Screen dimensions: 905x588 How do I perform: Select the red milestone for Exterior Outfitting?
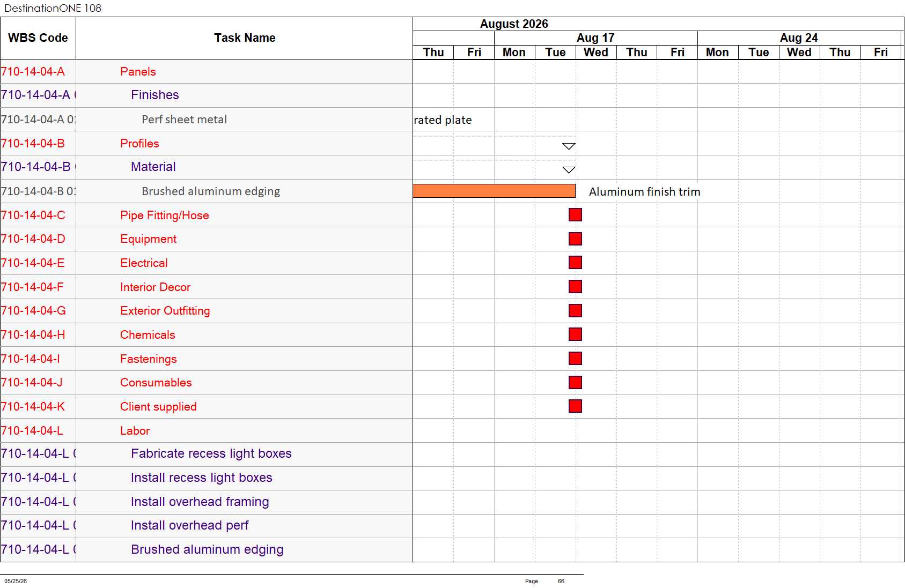[575, 311]
